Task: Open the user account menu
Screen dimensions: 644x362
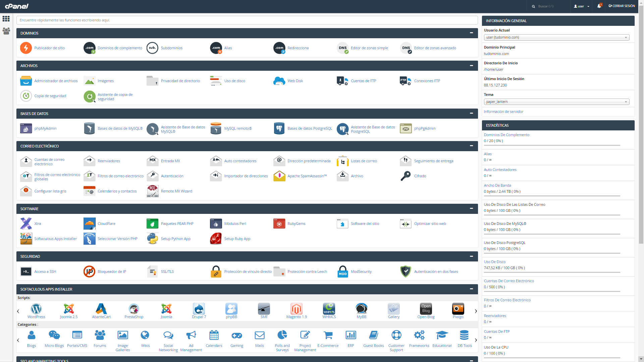Action: tap(581, 6)
